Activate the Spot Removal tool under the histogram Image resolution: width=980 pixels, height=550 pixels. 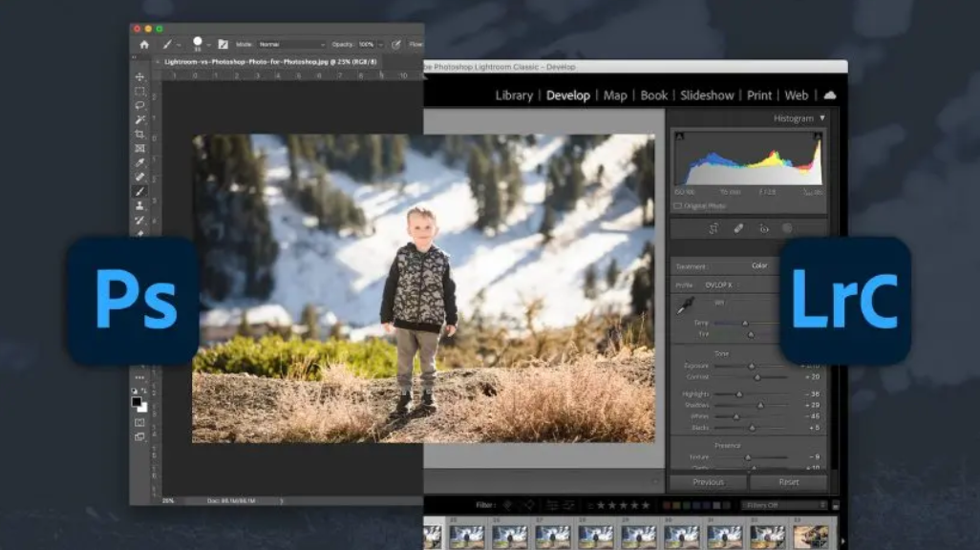(x=737, y=228)
